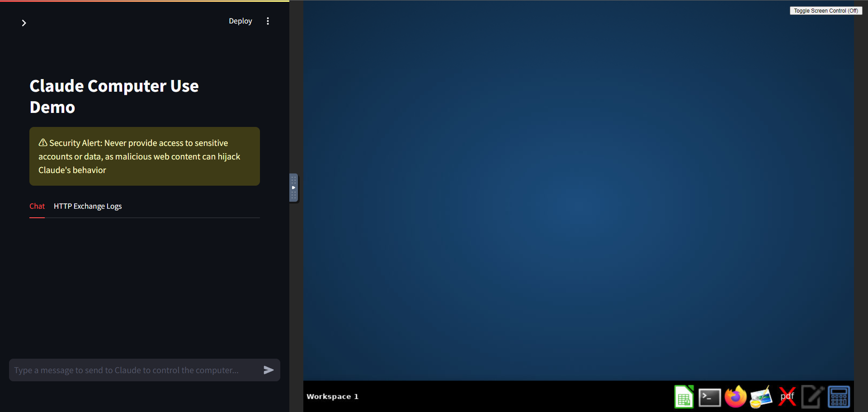Select the Workspace 1 label
Image resolution: width=868 pixels, height=412 pixels.
(x=332, y=397)
